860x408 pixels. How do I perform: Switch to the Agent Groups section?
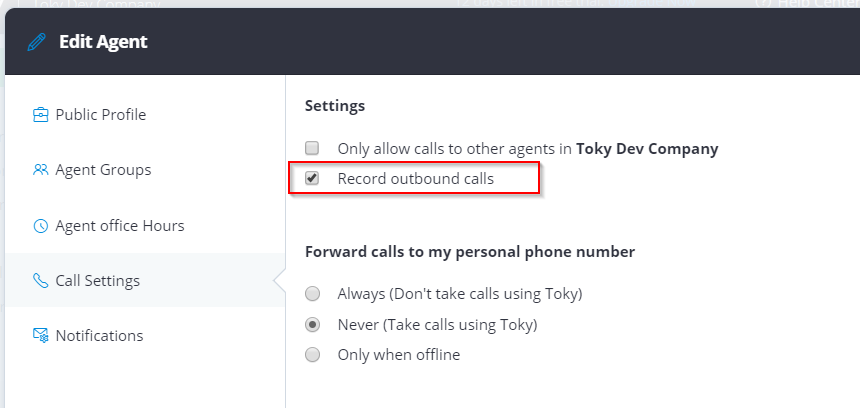(103, 170)
